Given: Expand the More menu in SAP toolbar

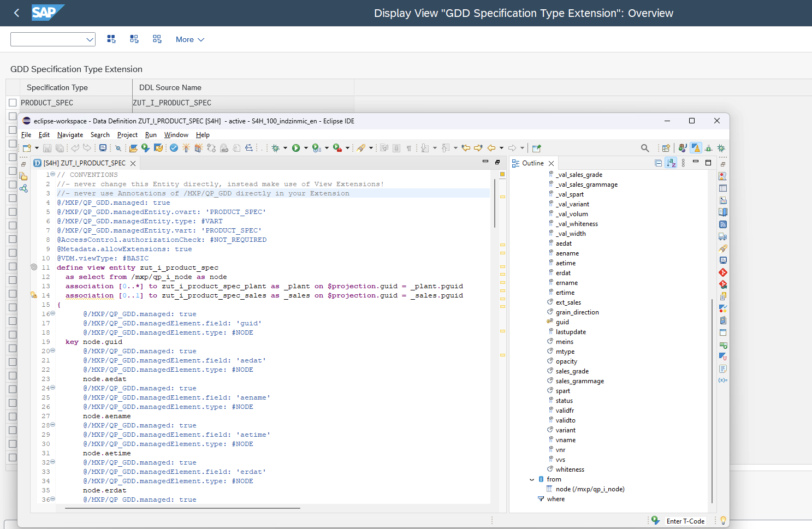Looking at the screenshot, I should 189,39.
